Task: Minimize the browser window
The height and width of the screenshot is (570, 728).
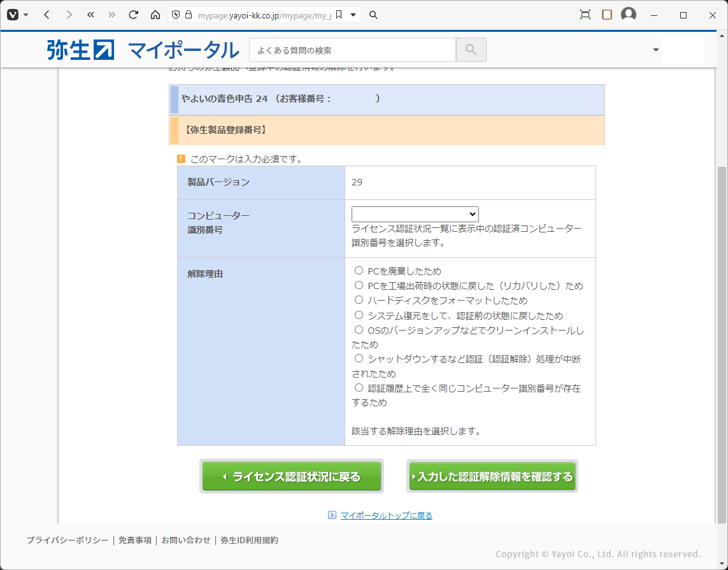Action: (x=654, y=15)
